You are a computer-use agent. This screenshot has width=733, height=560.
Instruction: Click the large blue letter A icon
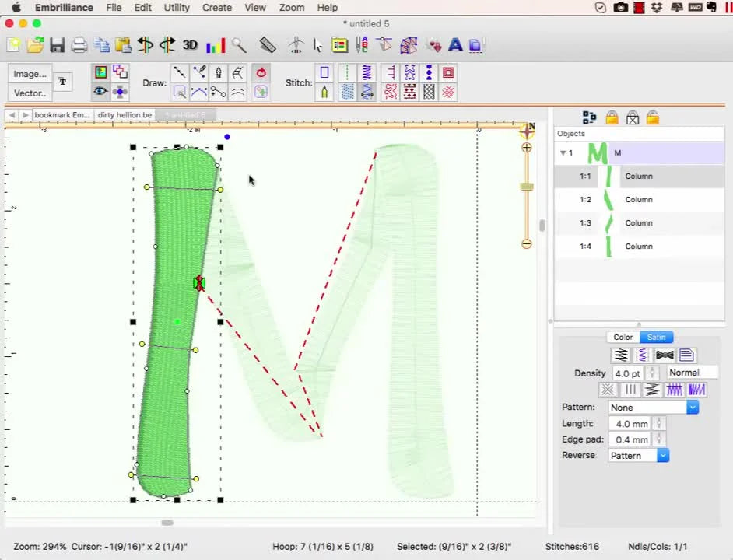point(455,45)
